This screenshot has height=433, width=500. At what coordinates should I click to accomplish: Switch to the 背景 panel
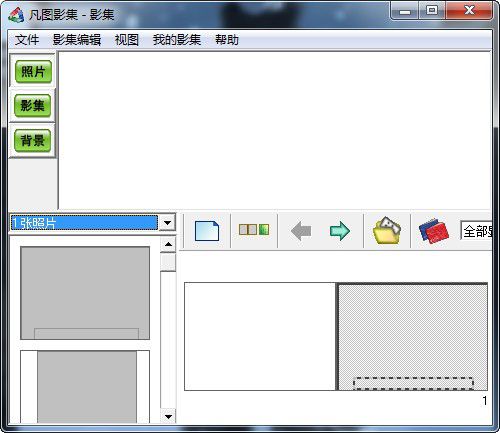pos(33,140)
